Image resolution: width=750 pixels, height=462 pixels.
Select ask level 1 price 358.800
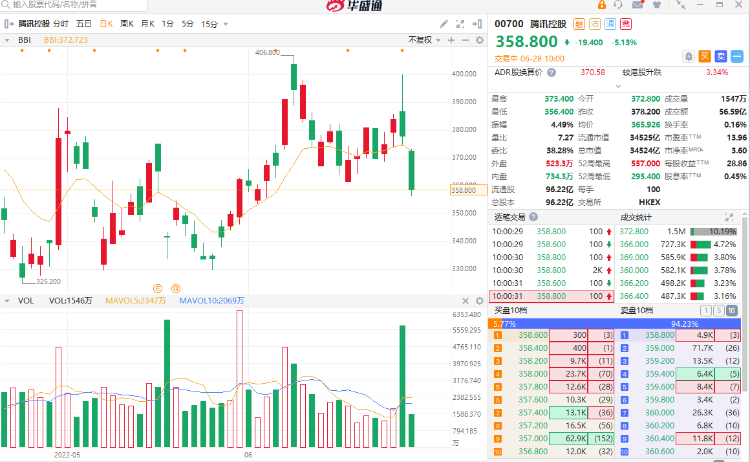(x=660, y=336)
